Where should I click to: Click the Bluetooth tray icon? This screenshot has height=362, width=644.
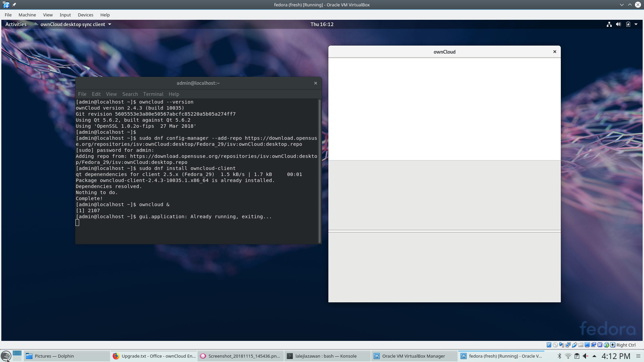[559, 356]
